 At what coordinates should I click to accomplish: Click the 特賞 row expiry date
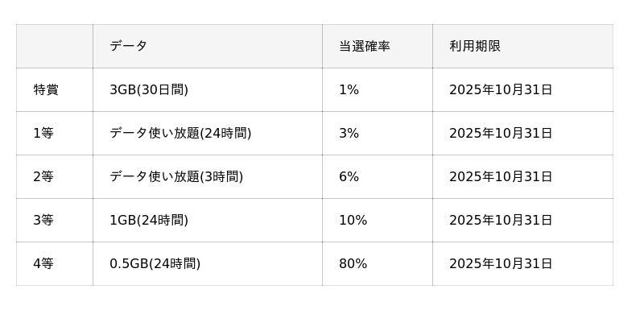point(500,89)
